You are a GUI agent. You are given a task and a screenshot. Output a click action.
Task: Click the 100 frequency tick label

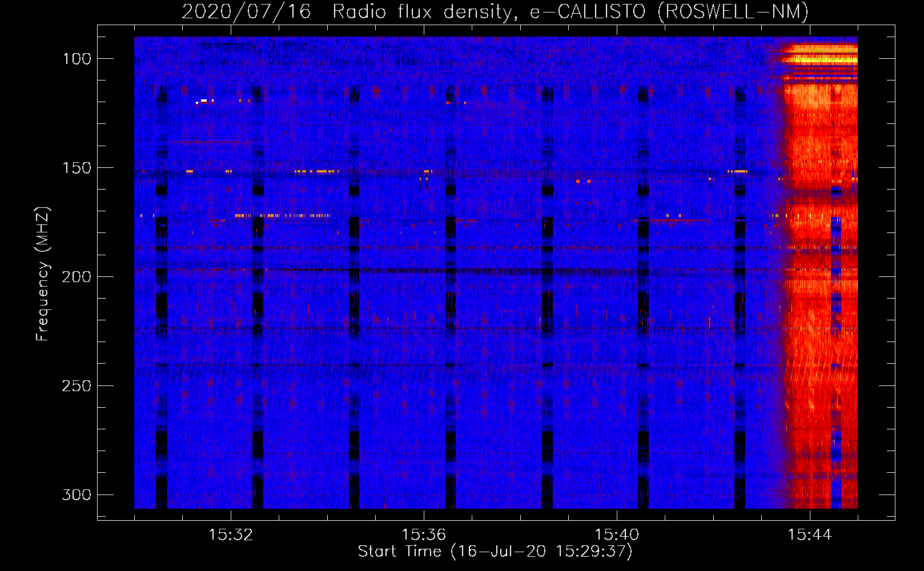coord(77,59)
